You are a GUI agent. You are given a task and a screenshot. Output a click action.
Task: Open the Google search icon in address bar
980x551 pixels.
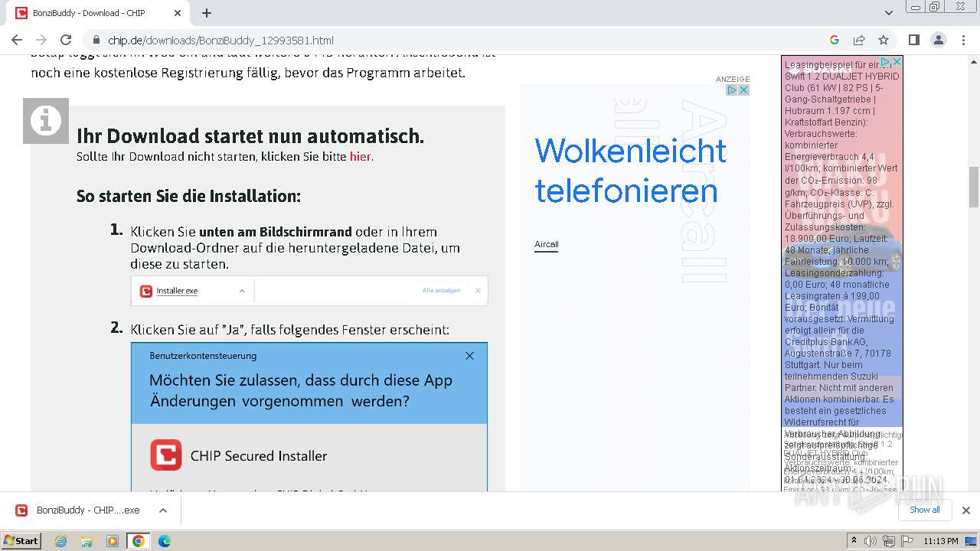[x=835, y=40]
